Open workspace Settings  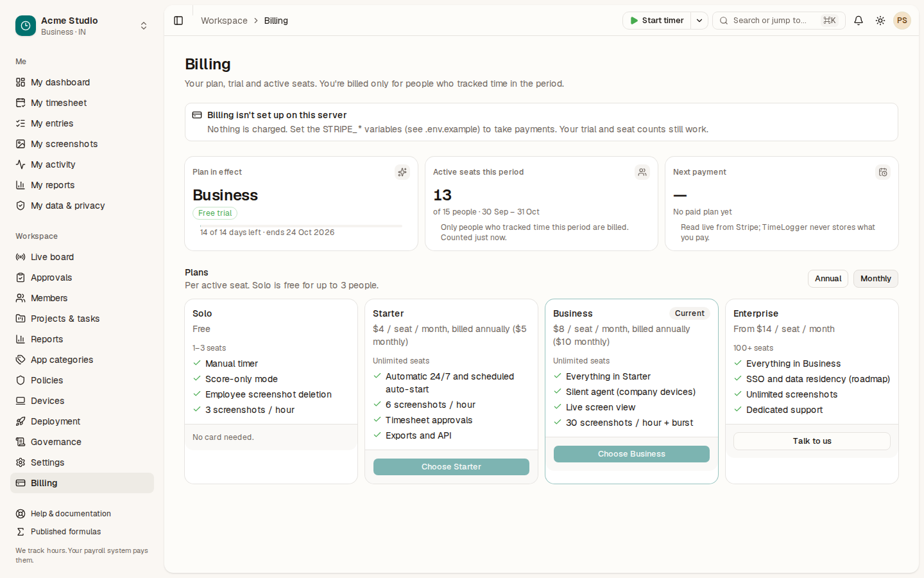(x=82, y=462)
